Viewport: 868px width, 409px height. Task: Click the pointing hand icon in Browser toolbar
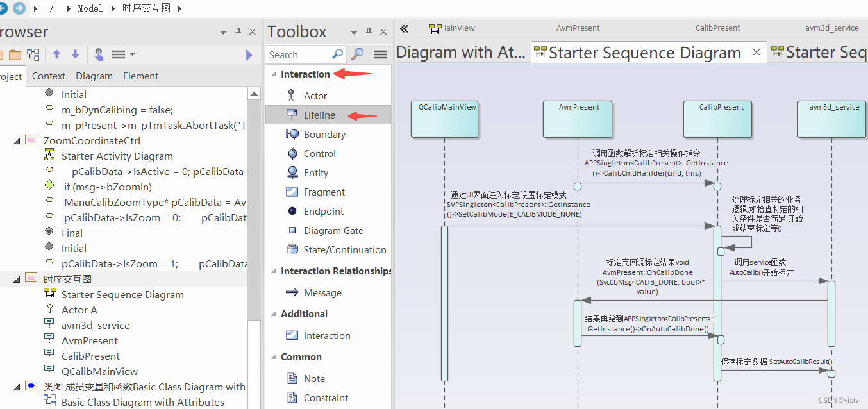pyautogui.click(x=99, y=54)
